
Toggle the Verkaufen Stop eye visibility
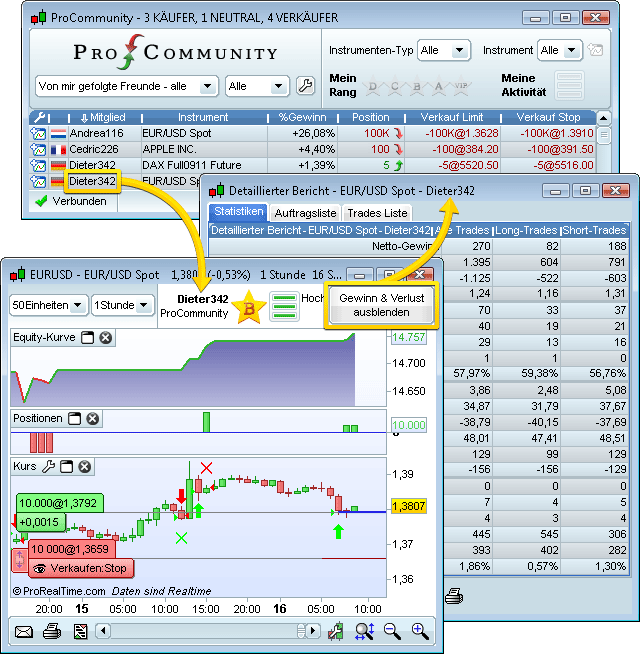coord(39,568)
